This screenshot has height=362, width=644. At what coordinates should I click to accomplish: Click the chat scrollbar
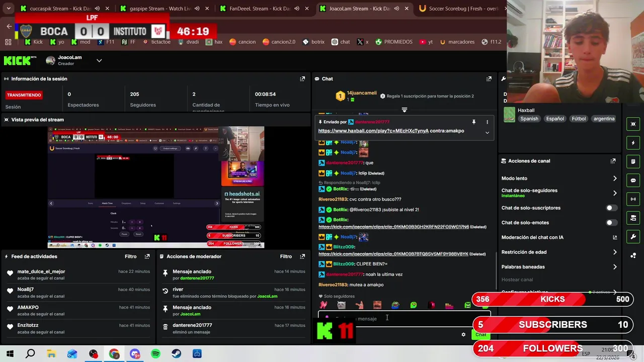tap(497, 271)
